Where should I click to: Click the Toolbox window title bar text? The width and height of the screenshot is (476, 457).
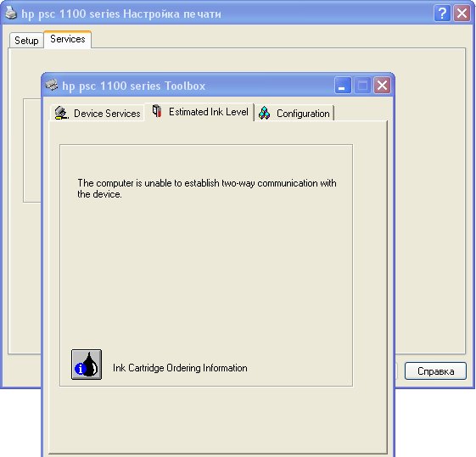pos(133,86)
